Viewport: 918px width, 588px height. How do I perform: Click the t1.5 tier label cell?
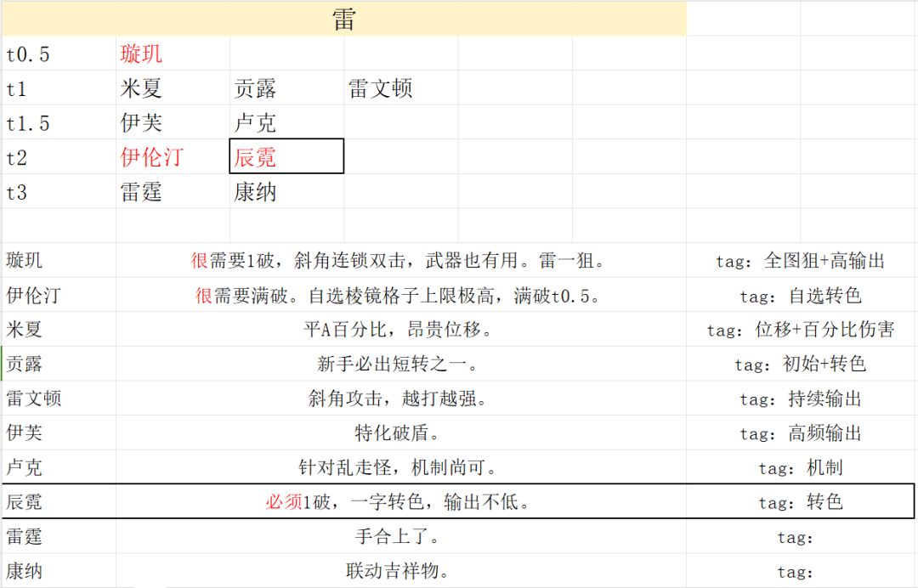(x=59, y=123)
